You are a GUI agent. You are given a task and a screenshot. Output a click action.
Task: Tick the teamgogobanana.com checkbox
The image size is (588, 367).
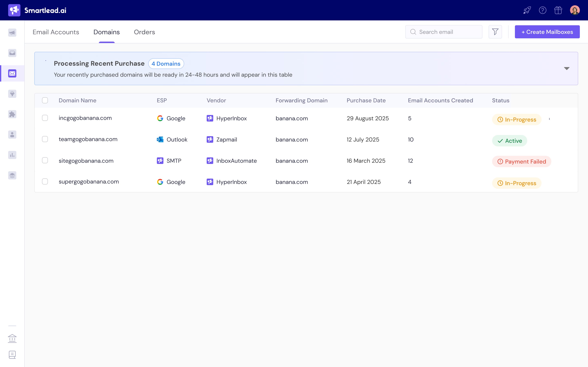(45, 139)
